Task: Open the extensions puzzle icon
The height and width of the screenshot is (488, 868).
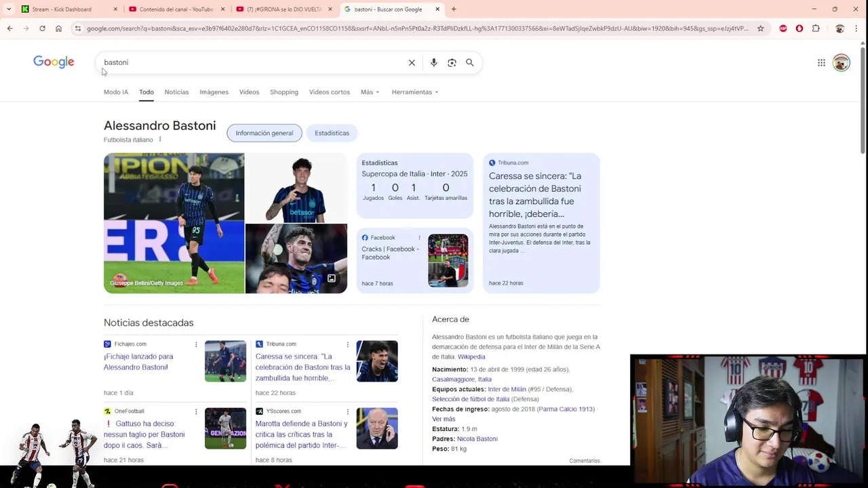Action: tap(816, 28)
